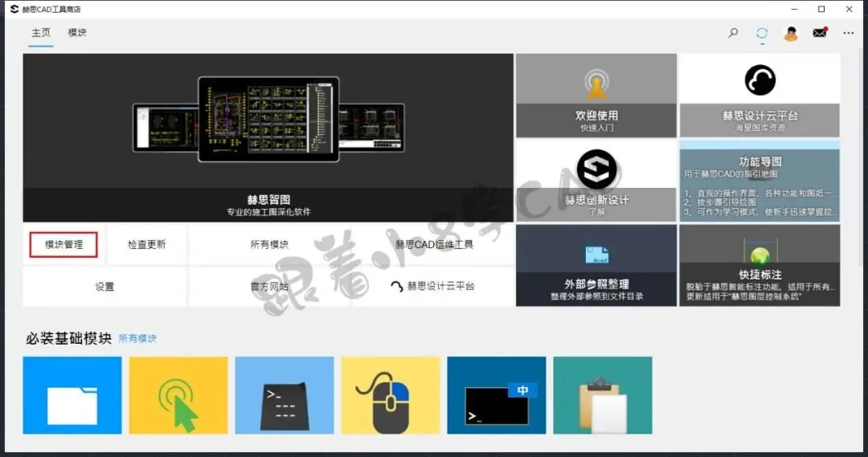Open the 赫思设计云平台 cloud tile
Viewport: 868px width, 457px height.
coord(759,96)
